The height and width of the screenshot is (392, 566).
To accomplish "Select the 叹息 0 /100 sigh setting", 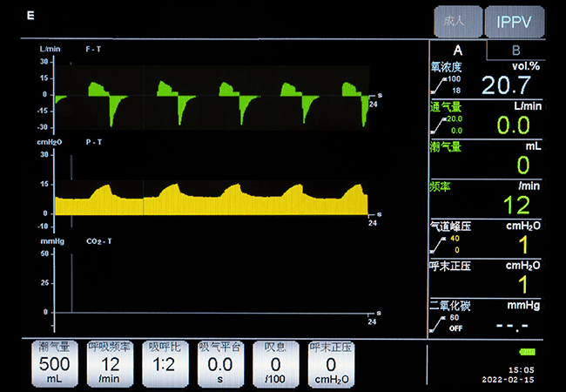I will click(x=275, y=363).
